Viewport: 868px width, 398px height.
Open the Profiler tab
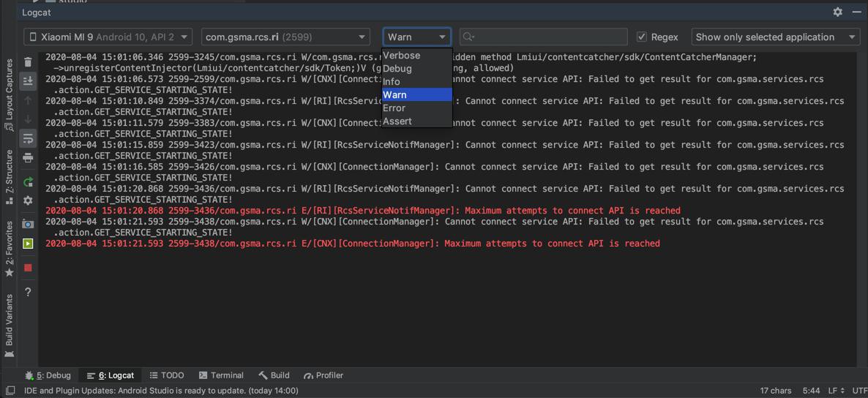pyautogui.click(x=323, y=375)
